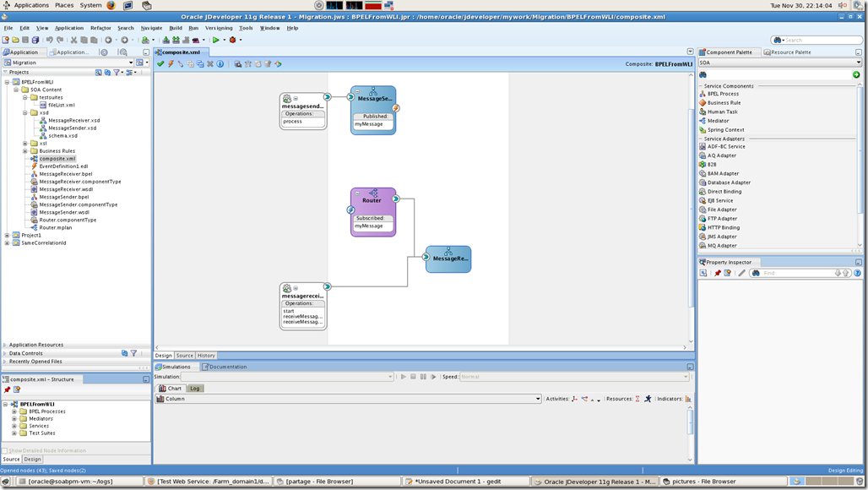The width and height of the screenshot is (868, 490).
Task: Click the Open folder toolbar icon
Action: [15, 40]
